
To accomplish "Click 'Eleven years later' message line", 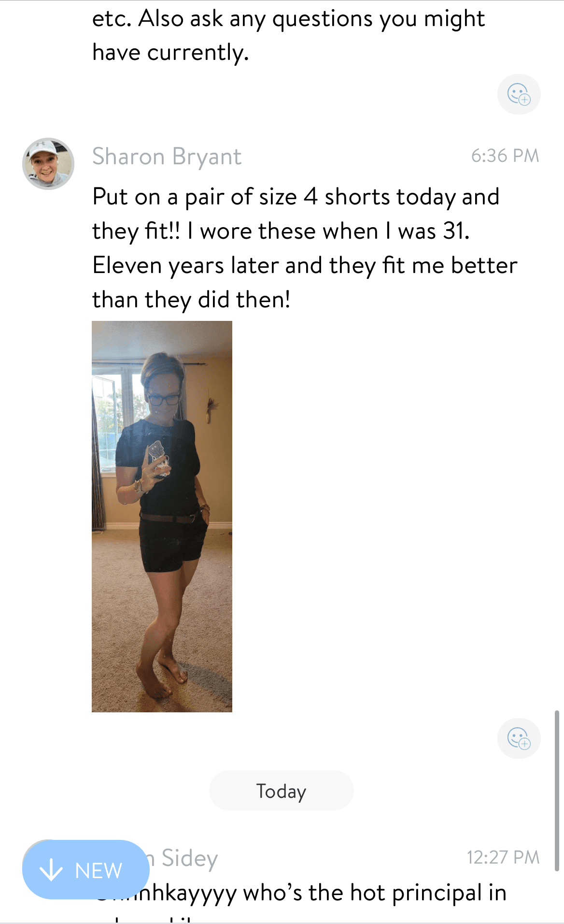I will 305,265.
